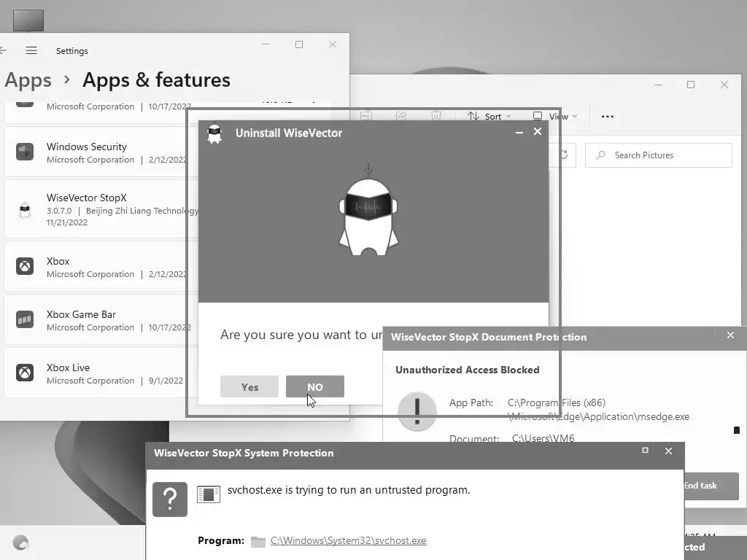Click Yes to confirm uninstalling WiseVector
This screenshot has width=747, height=560.
click(x=249, y=386)
